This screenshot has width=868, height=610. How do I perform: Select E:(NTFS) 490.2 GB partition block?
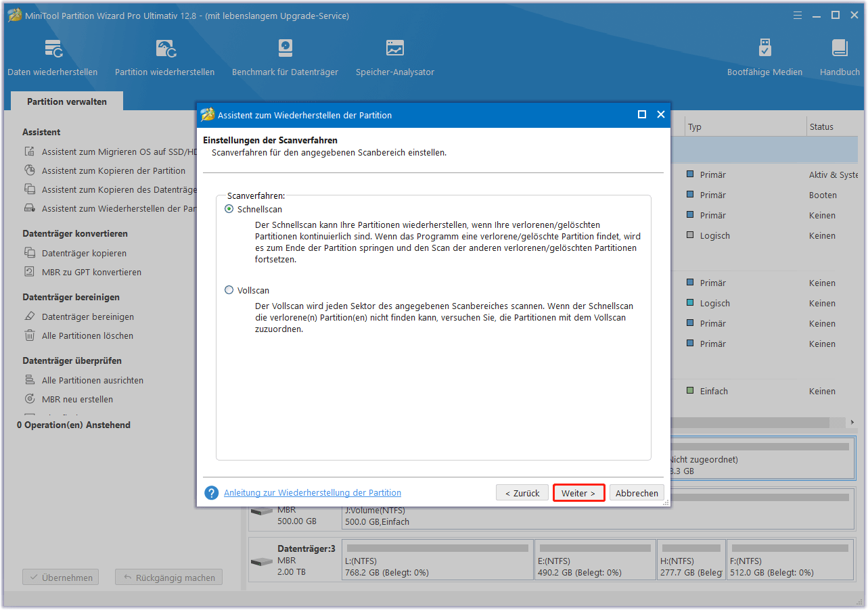[x=595, y=559]
